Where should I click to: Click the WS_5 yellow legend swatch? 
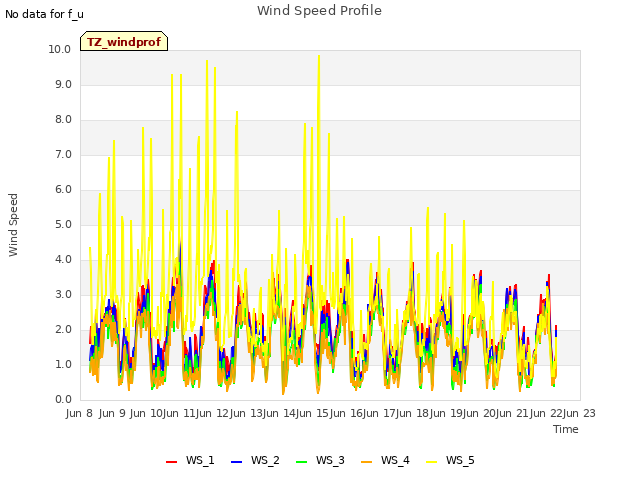click(x=431, y=461)
